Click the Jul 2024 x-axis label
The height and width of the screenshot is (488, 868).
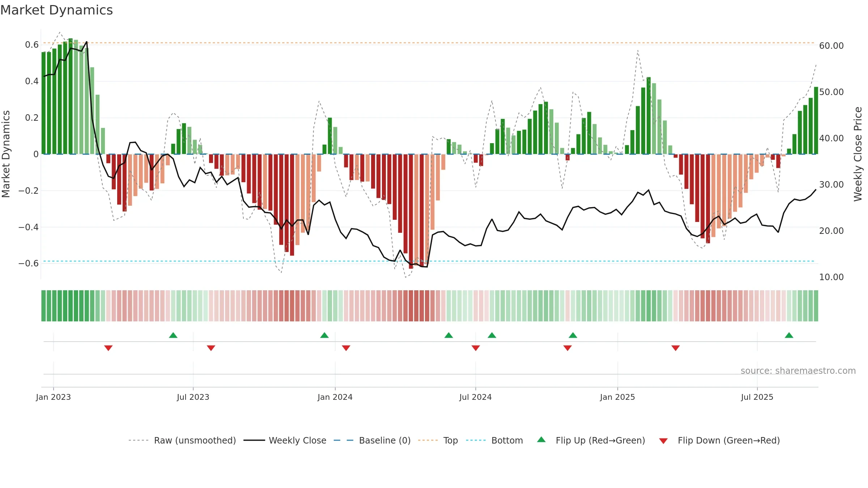tap(476, 397)
